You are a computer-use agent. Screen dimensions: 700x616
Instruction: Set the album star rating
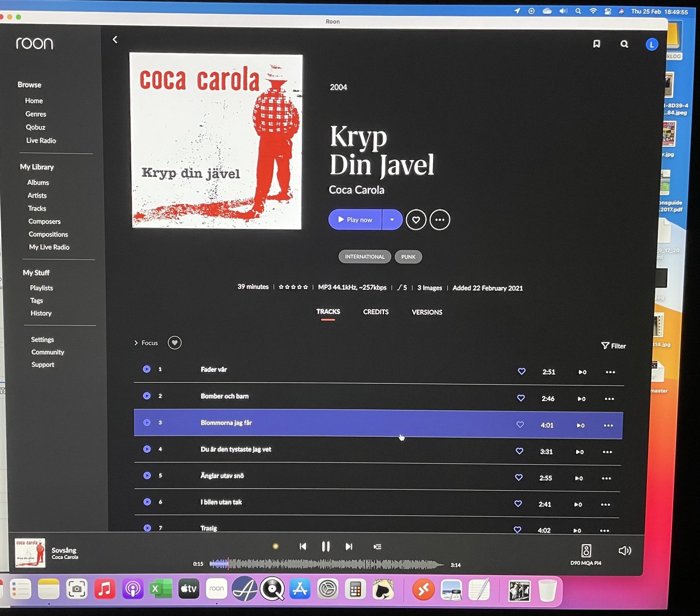pos(293,287)
